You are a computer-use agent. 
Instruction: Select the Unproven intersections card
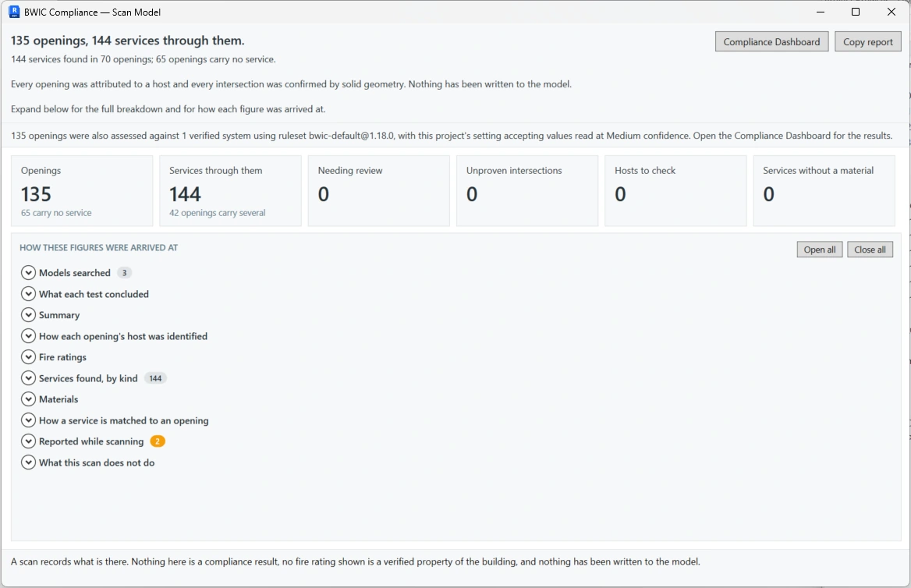[x=527, y=190]
